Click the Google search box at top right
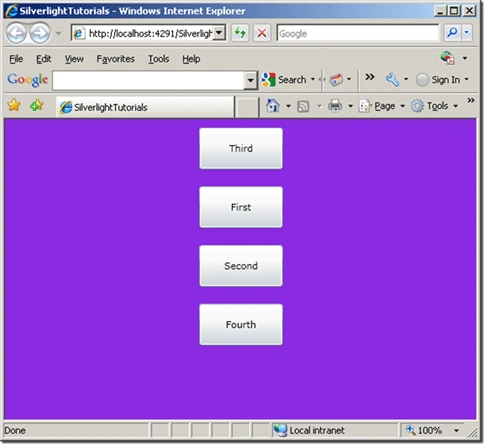 358,33
